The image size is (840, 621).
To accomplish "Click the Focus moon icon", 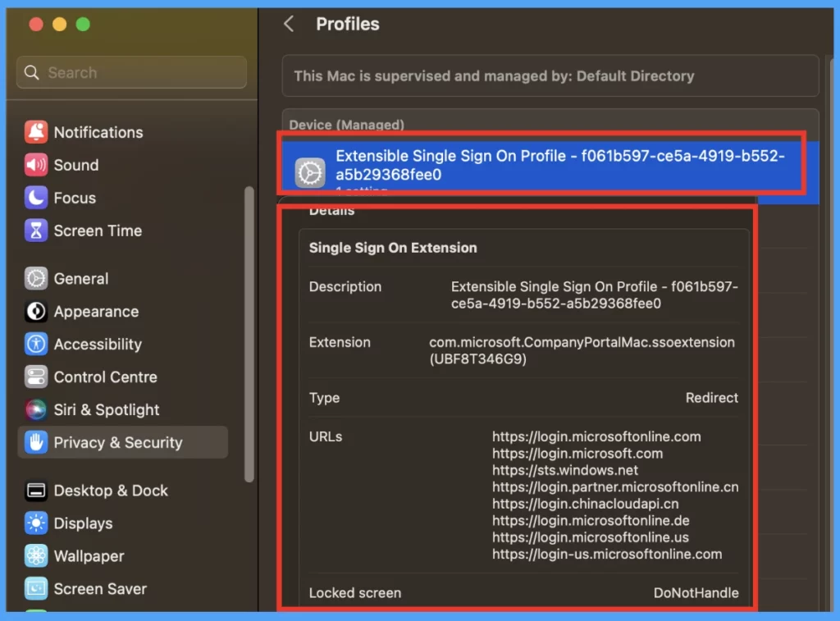I will (x=36, y=198).
